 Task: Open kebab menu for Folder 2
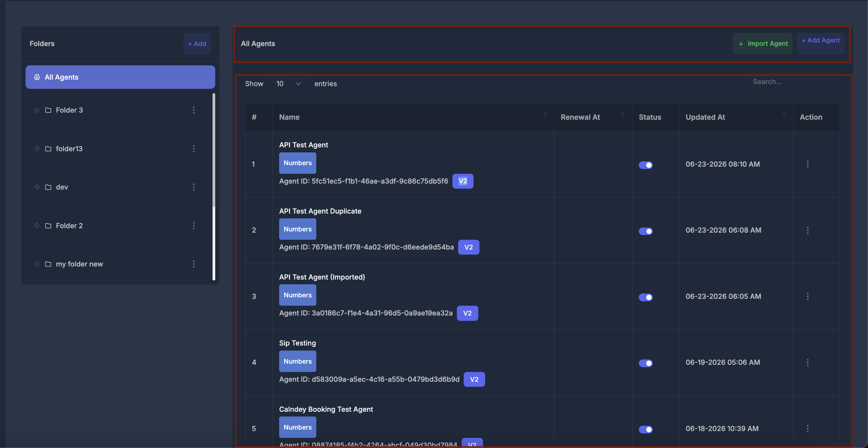click(194, 226)
